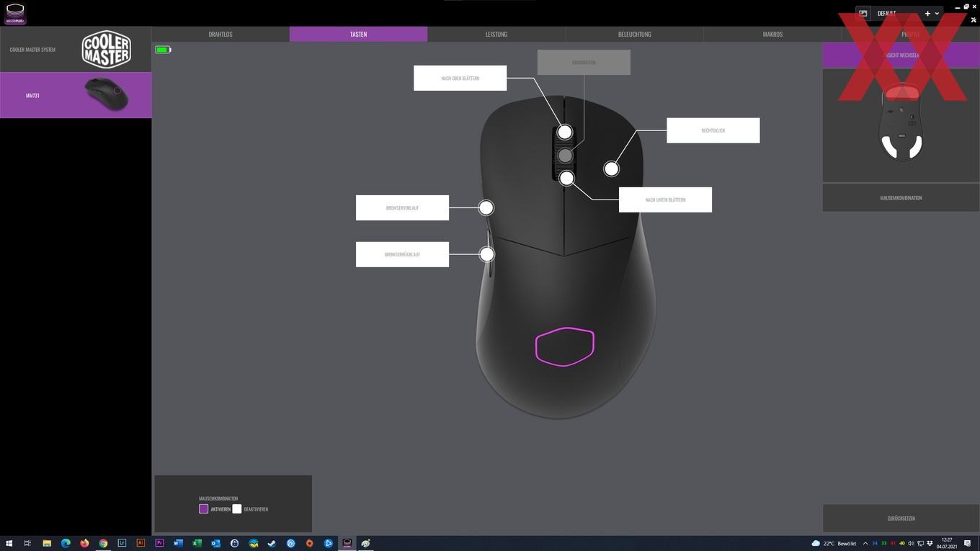Click the NACH OBEN BLÄTTERN assignment box
Viewport: 980px width, 551px height.
point(460,78)
